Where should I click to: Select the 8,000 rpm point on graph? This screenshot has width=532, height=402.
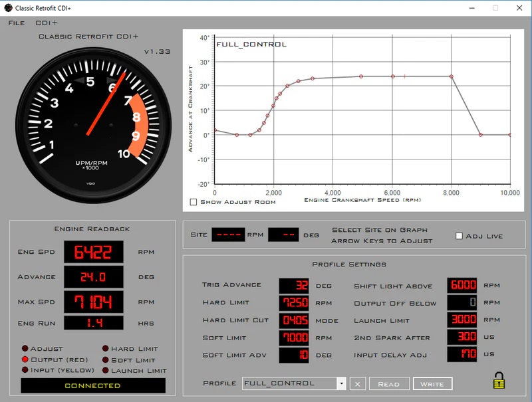click(451, 76)
